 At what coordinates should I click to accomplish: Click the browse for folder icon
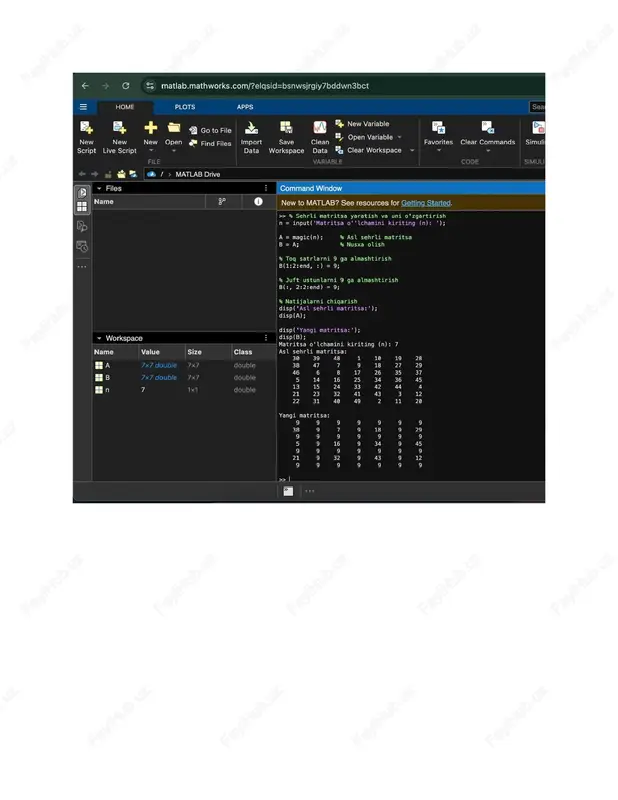coord(121,174)
